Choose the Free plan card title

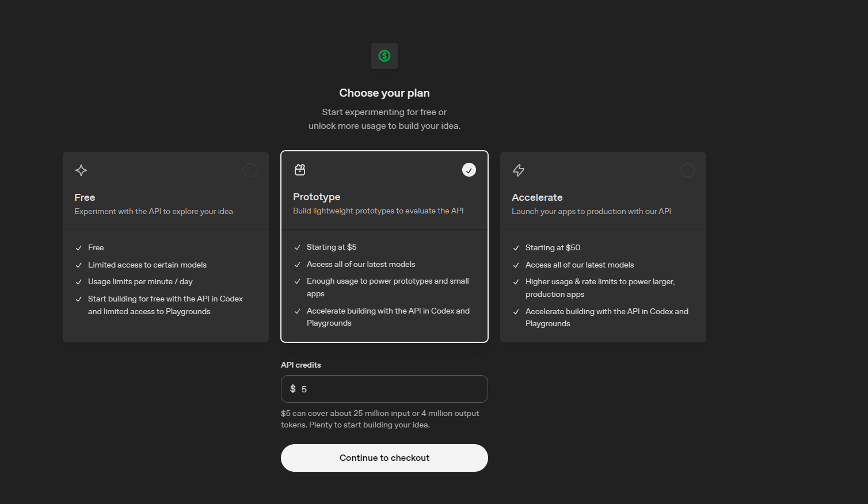85,197
